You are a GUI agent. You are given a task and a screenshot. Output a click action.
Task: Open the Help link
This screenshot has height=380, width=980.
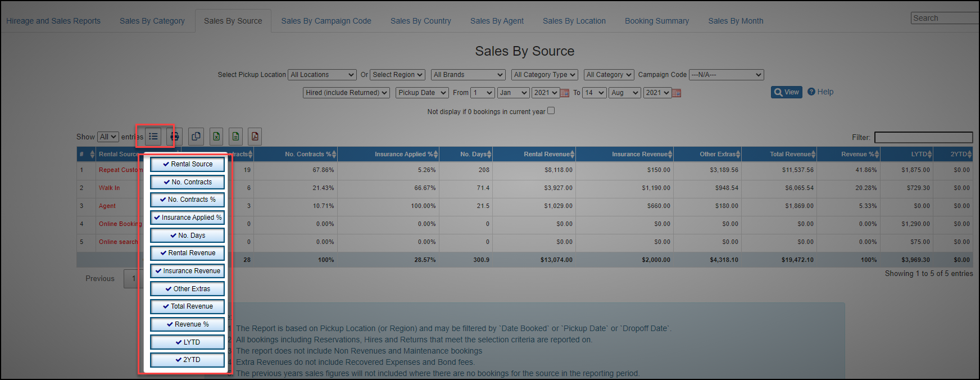coord(820,92)
